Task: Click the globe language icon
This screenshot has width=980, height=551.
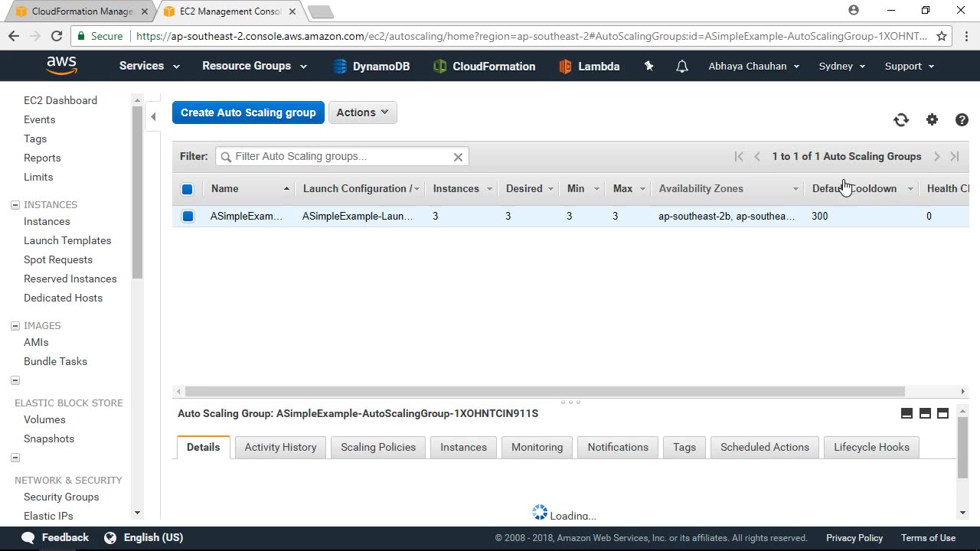Action: click(110, 537)
